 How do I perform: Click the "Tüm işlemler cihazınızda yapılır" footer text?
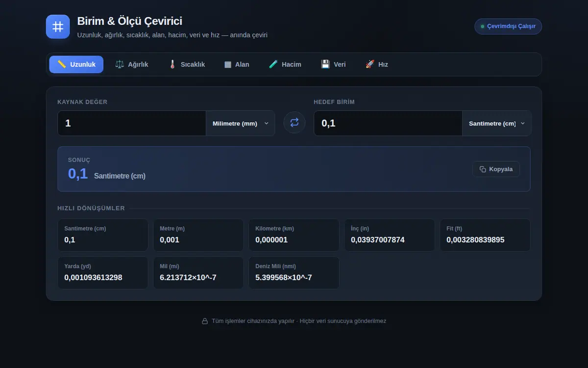[253, 321]
